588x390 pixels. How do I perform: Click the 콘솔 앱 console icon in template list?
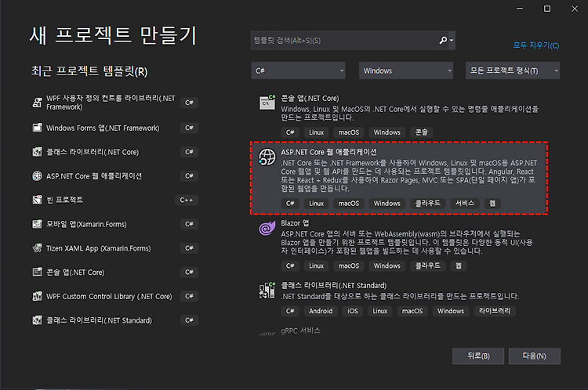(x=267, y=103)
